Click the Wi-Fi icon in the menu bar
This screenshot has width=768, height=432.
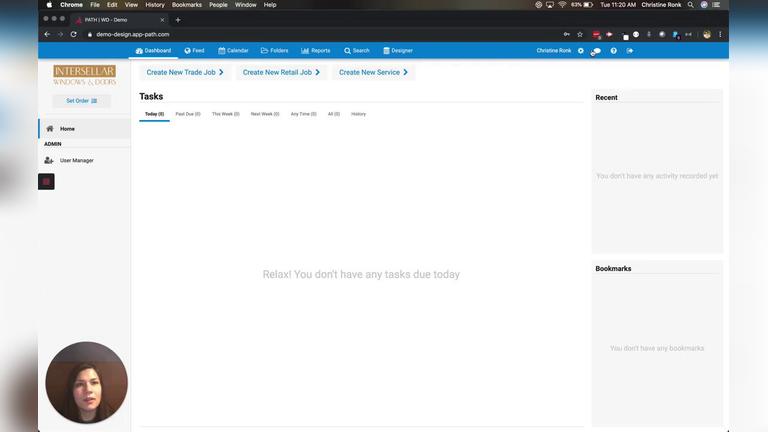pos(562,4)
